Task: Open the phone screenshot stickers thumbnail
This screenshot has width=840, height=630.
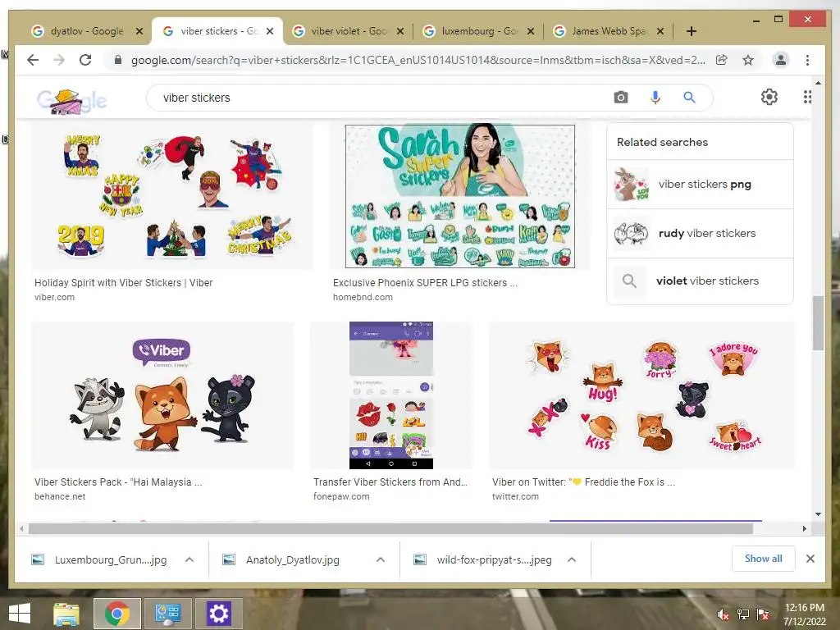Action: coord(391,395)
